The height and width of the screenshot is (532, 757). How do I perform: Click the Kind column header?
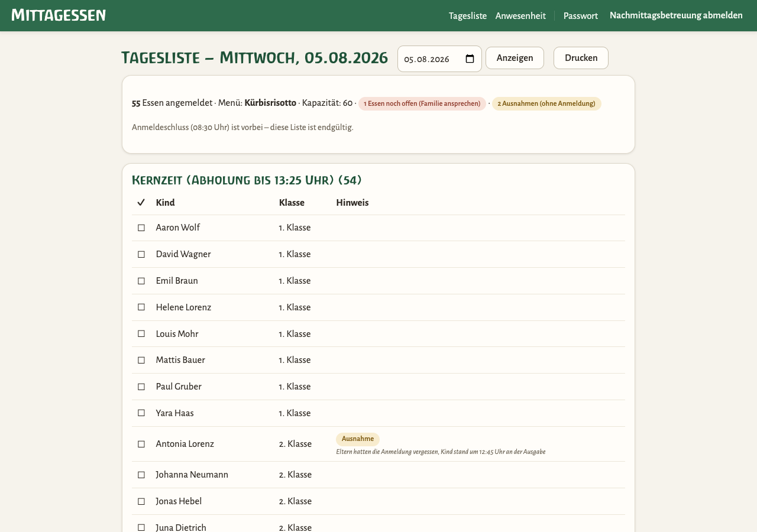point(166,203)
